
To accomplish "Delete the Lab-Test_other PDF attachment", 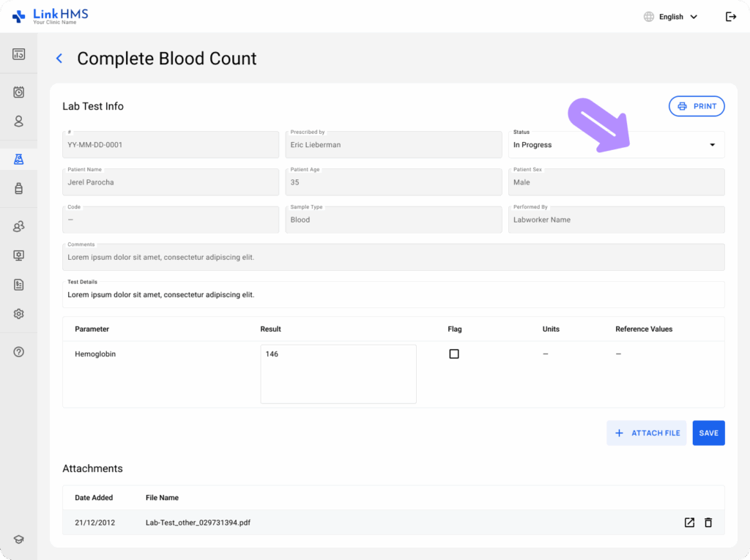I will [708, 522].
